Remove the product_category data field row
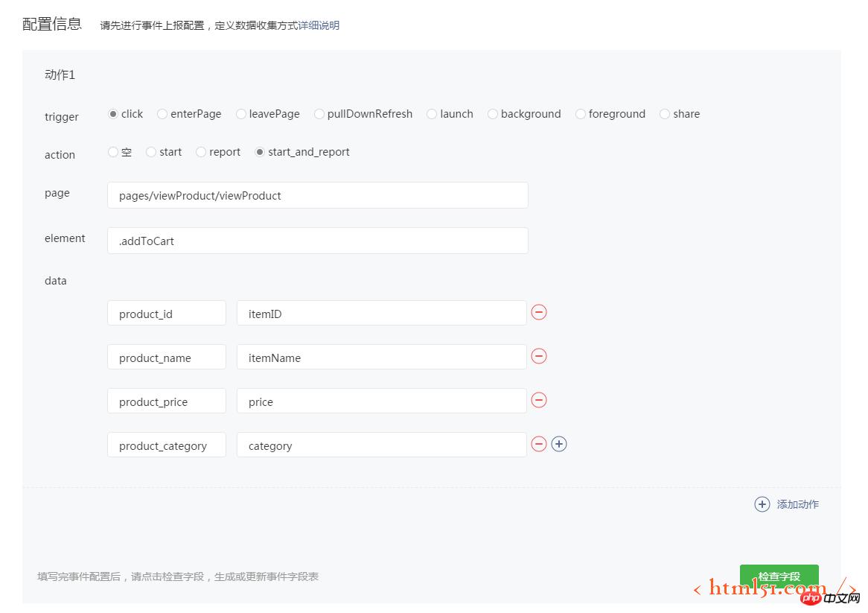 (539, 443)
